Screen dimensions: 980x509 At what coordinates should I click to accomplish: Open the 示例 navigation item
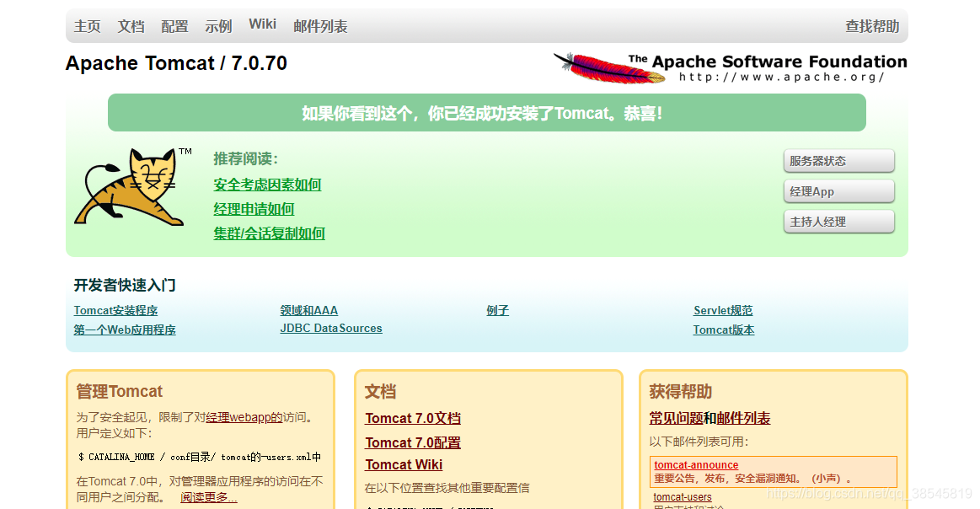click(218, 26)
